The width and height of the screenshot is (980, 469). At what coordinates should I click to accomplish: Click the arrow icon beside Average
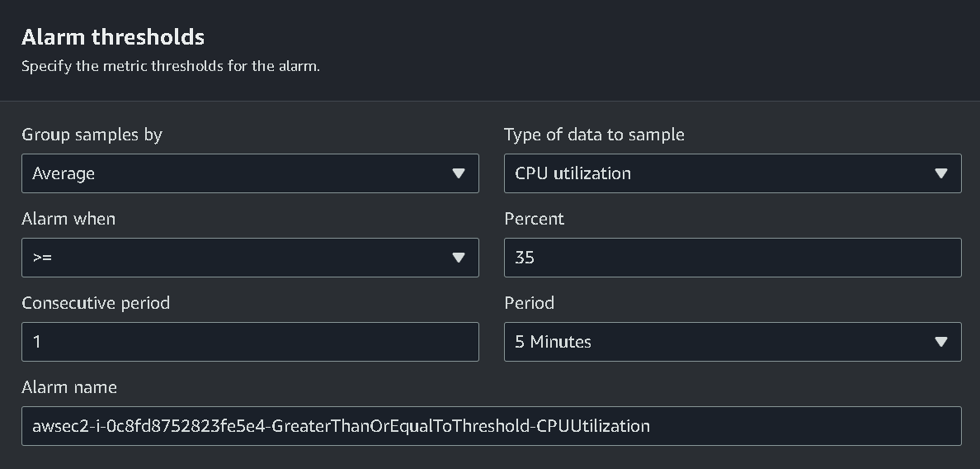[x=459, y=173]
